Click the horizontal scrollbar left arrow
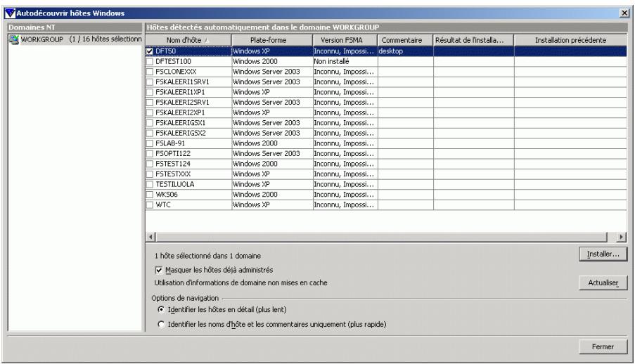This screenshot has width=635, height=364. [x=150, y=237]
